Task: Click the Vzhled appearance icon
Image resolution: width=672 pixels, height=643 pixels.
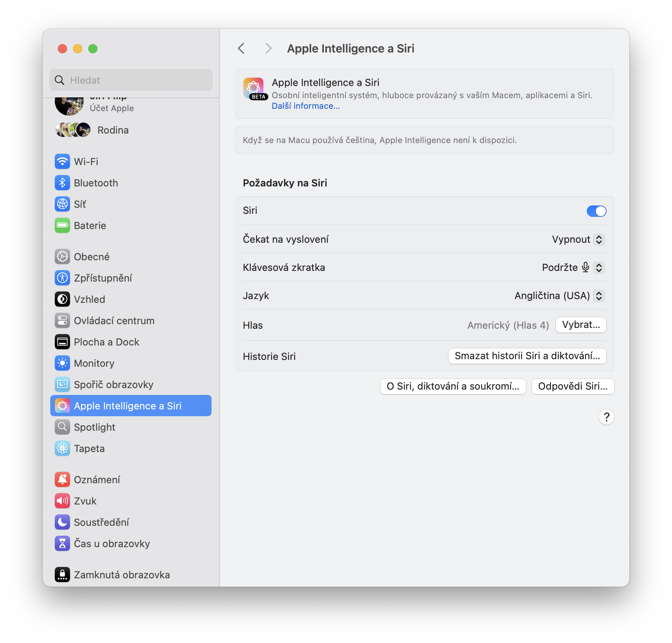Action: point(62,299)
